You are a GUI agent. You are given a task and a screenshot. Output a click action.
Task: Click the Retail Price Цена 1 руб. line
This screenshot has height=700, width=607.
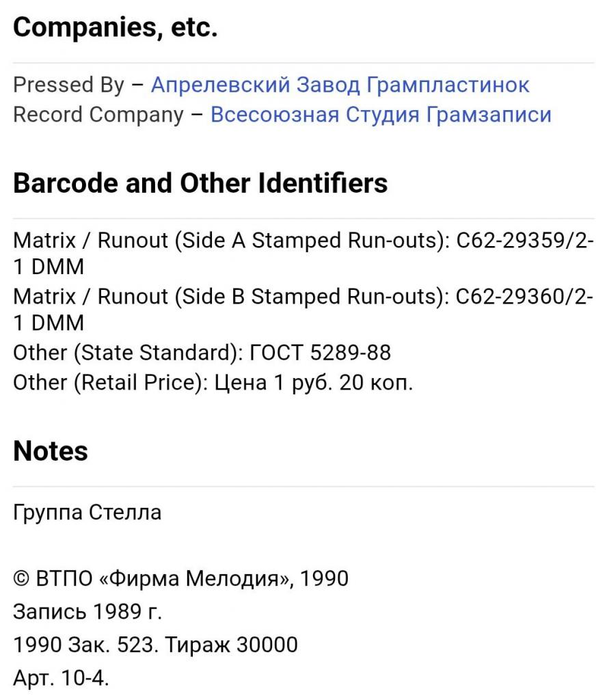[x=213, y=383]
